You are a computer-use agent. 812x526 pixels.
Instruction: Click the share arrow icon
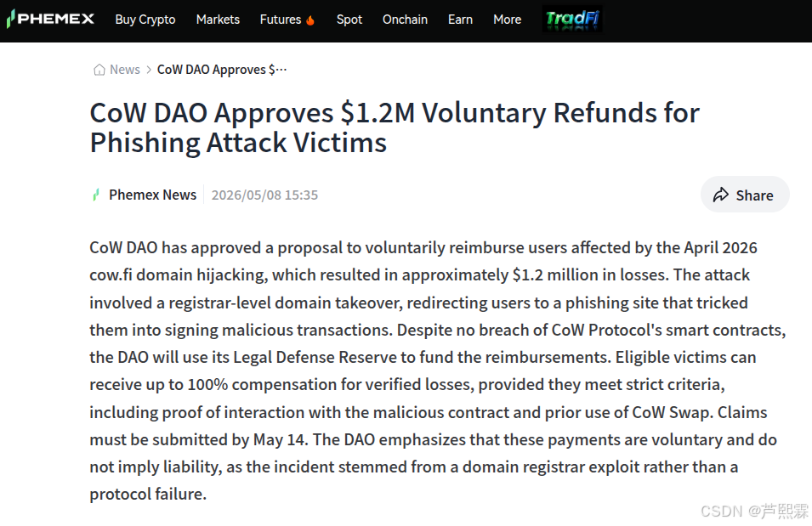pyautogui.click(x=721, y=195)
